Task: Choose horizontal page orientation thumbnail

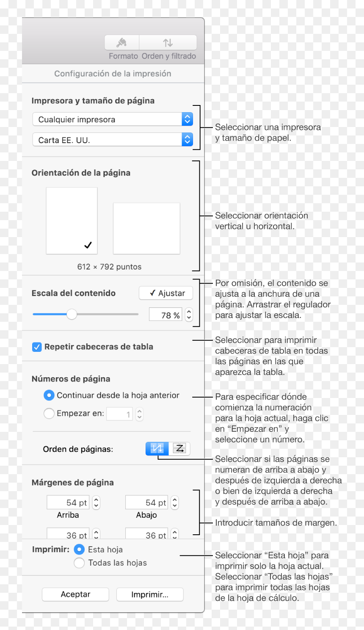Action: click(146, 228)
